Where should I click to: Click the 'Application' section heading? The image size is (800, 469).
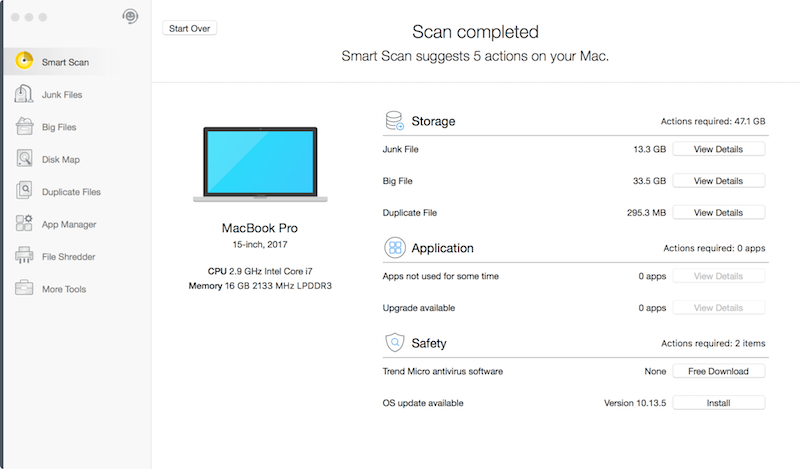(442, 248)
